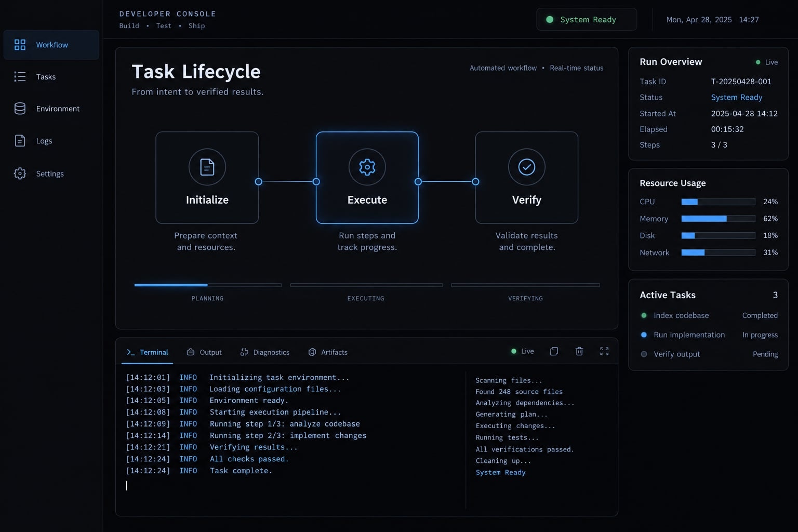Copy terminal contents with the copy icon
This screenshot has width=798, height=532.
554,351
